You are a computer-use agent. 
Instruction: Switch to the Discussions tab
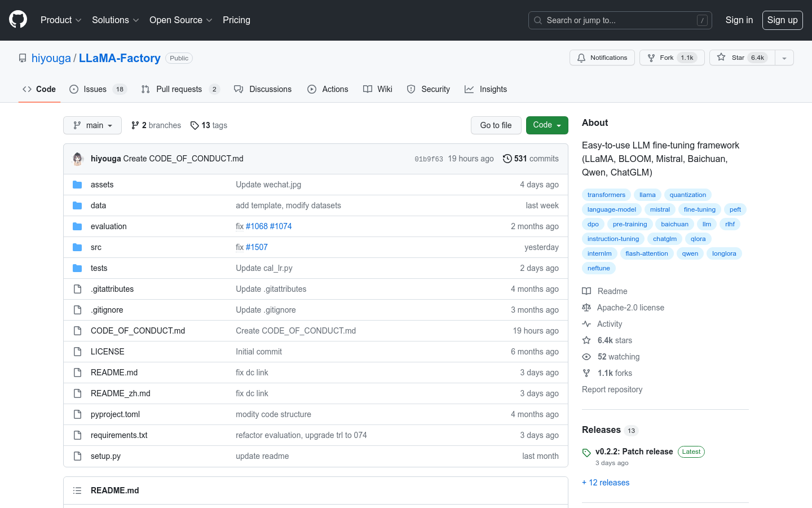[263, 89]
